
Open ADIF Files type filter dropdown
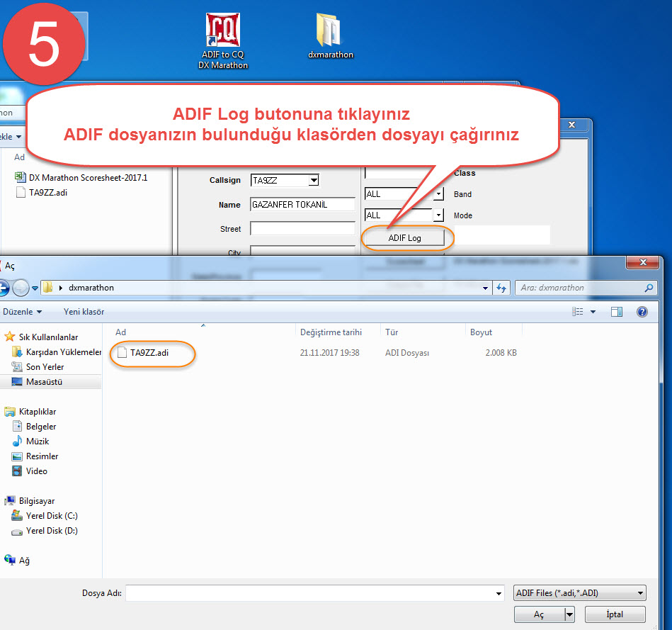point(580,593)
